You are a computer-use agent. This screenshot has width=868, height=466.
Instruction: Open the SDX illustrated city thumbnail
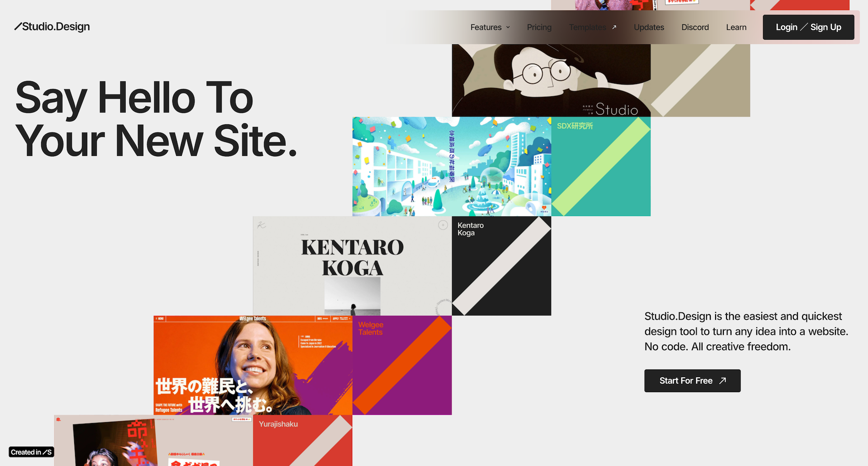coord(452,166)
